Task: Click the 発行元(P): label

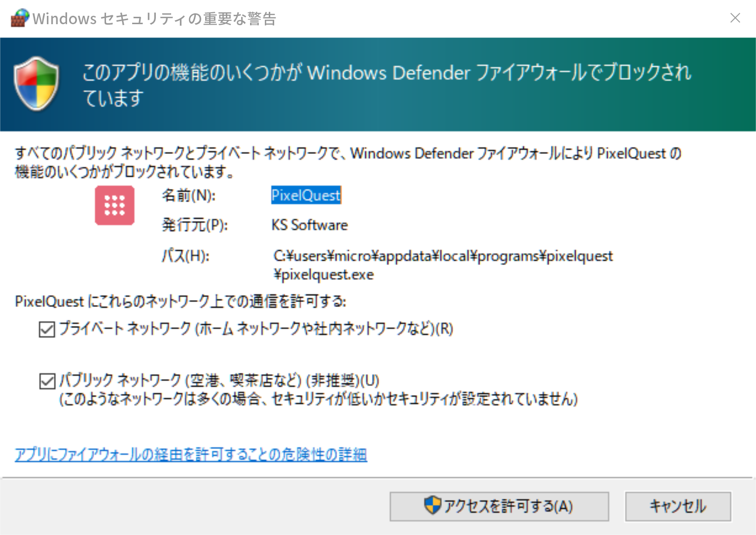Action: (x=195, y=225)
